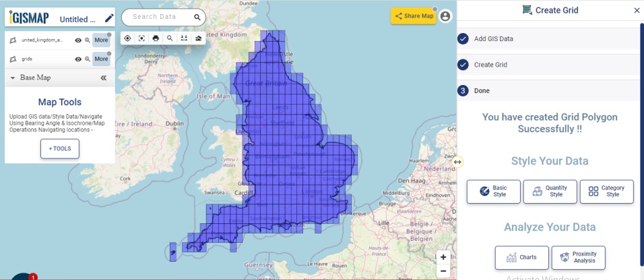Locate my position with the GPS target icon

(127, 38)
